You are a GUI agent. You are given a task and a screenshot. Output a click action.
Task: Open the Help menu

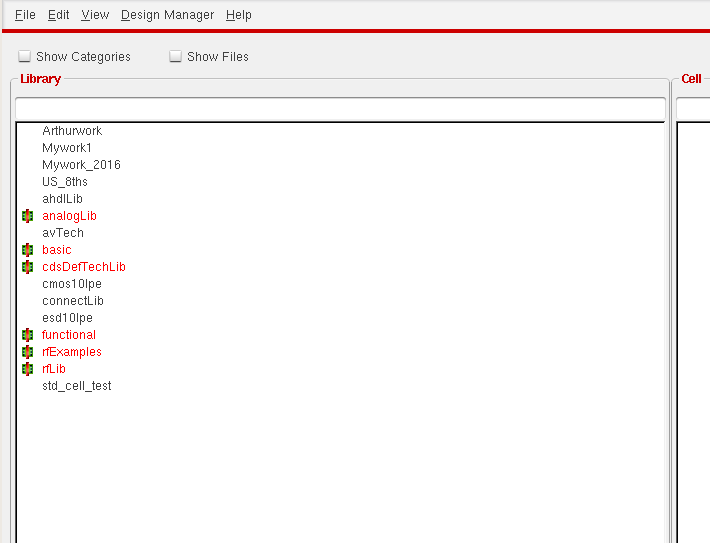(x=239, y=15)
